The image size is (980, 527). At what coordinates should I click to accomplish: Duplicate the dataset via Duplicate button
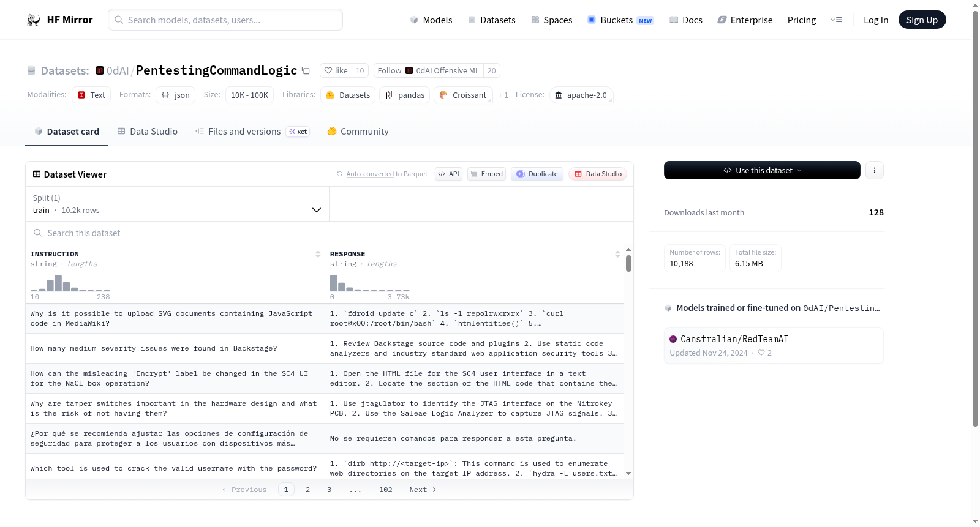point(537,174)
